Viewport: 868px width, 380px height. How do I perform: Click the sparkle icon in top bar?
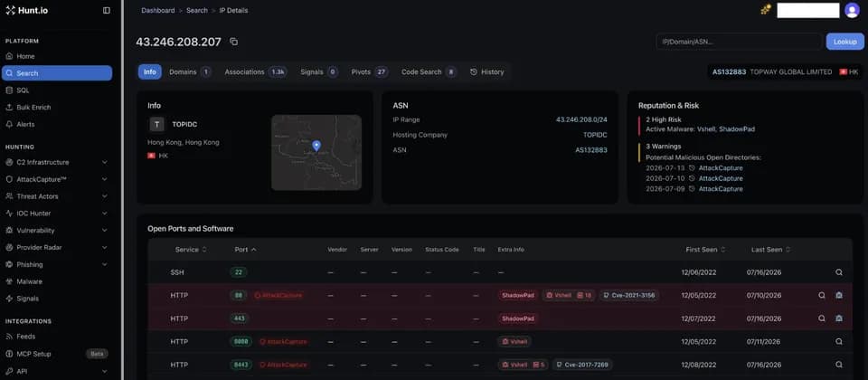coord(765,10)
